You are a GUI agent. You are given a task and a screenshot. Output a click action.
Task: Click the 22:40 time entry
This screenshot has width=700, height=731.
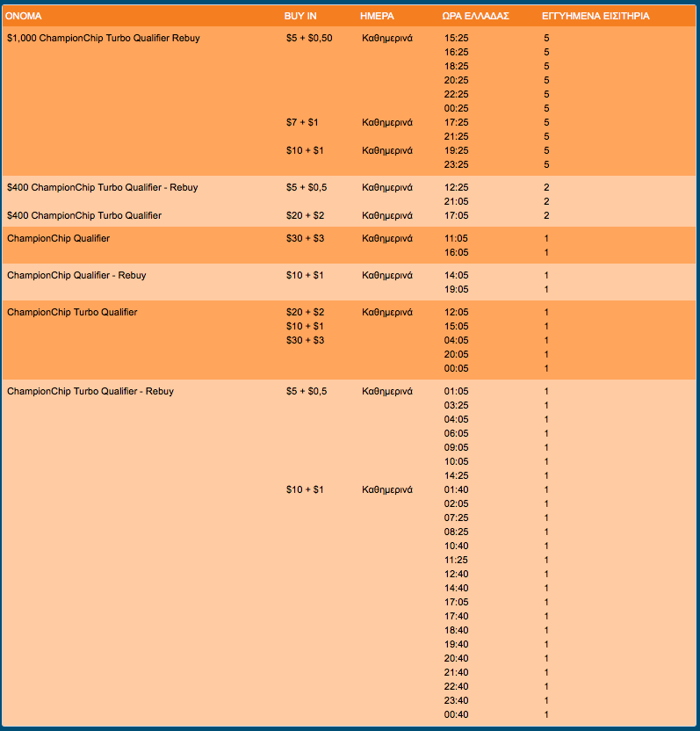tap(456, 686)
